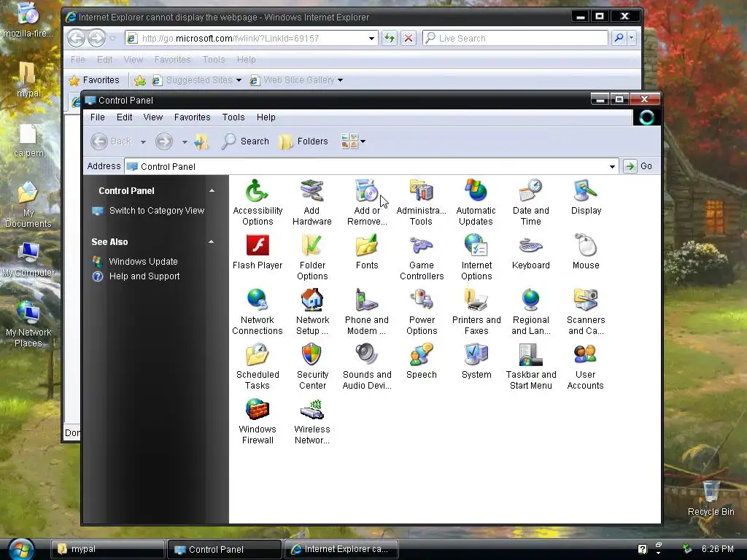The height and width of the screenshot is (560, 747).
Task: Open Power Options icon
Action: [x=422, y=311]
